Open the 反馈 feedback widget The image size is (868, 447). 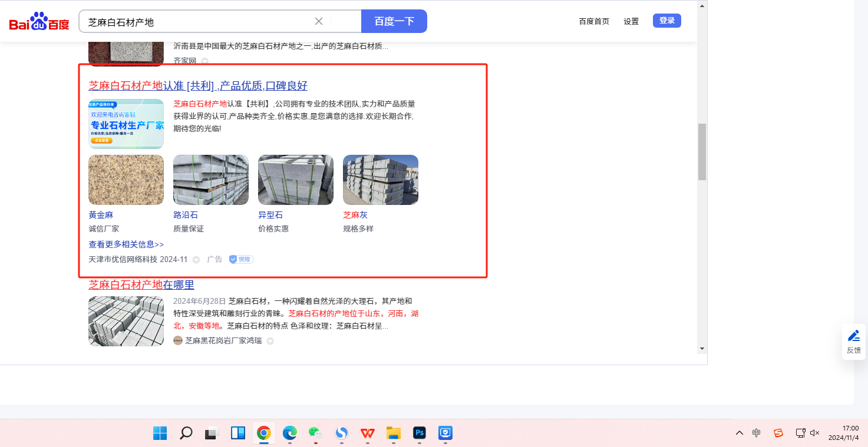tap(854, 342)
